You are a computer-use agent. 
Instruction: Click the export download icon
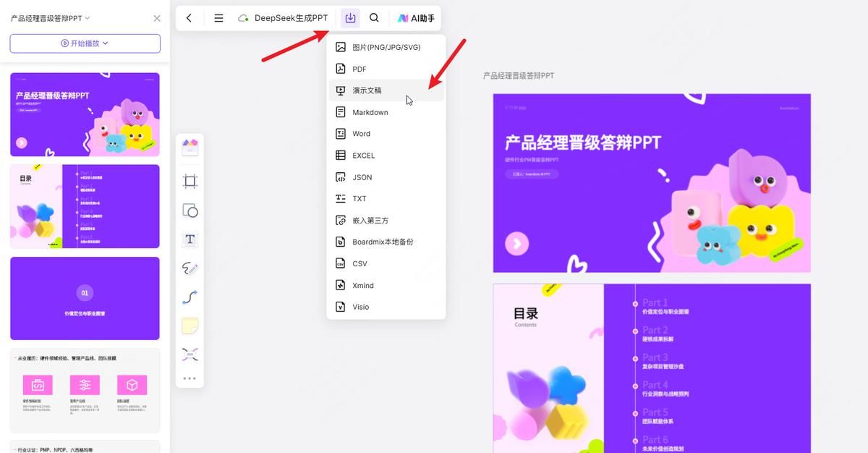350,17
